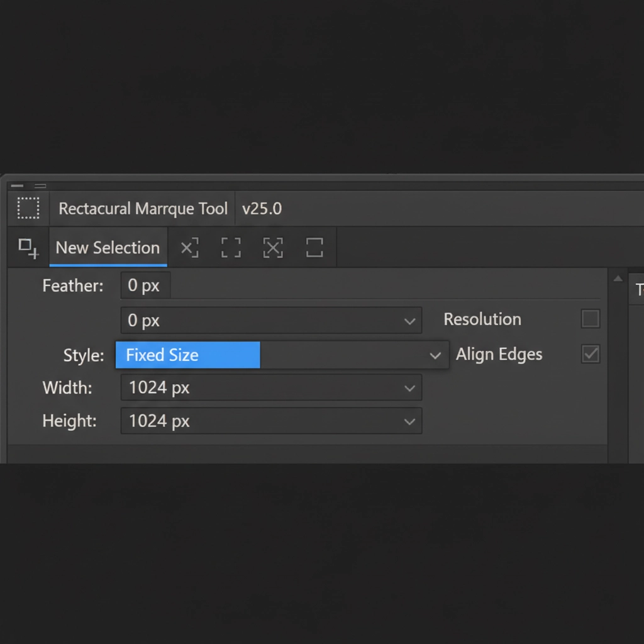Click the square-with-plus selection icon
The image size is (644, 644).
[28, 248]
